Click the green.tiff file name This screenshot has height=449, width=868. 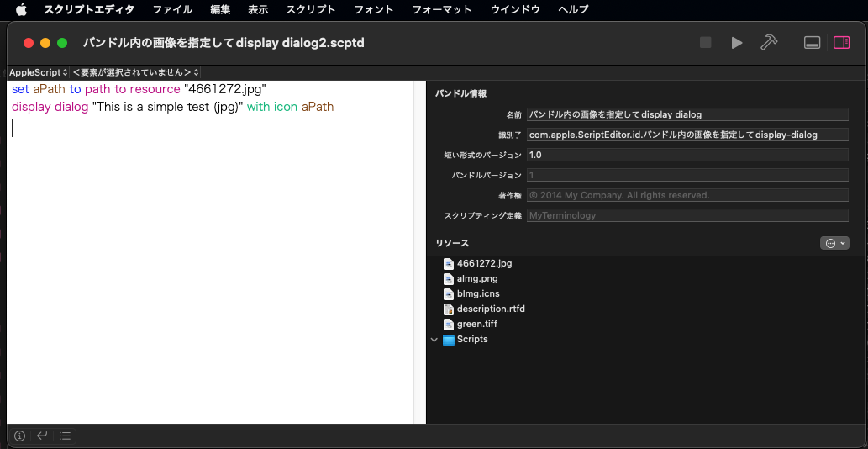click(477, 324)
